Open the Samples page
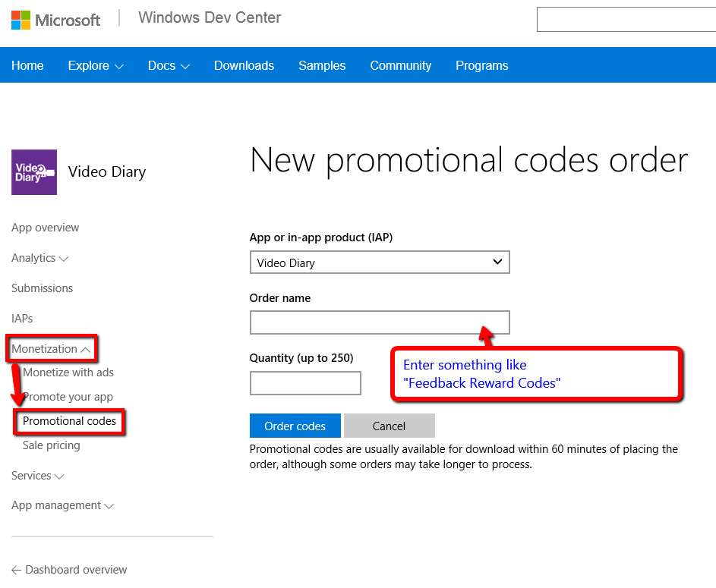Screen dimensions: 716x588 pos(322,66)
